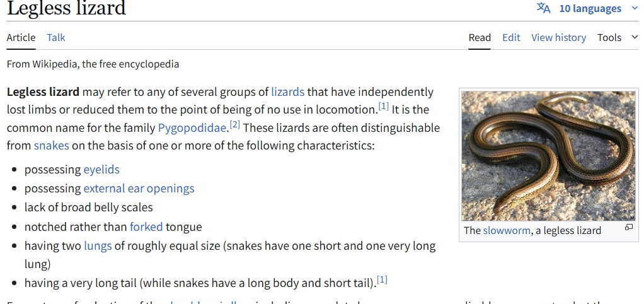Follow the lizards link
The height and width of the screenshot is (304, 644).
(287, 91)
